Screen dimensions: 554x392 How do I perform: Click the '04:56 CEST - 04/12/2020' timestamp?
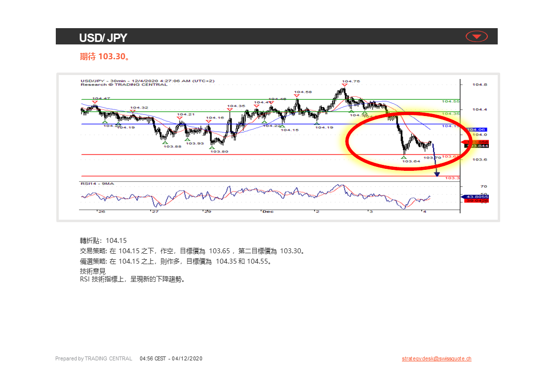[171, 358]
